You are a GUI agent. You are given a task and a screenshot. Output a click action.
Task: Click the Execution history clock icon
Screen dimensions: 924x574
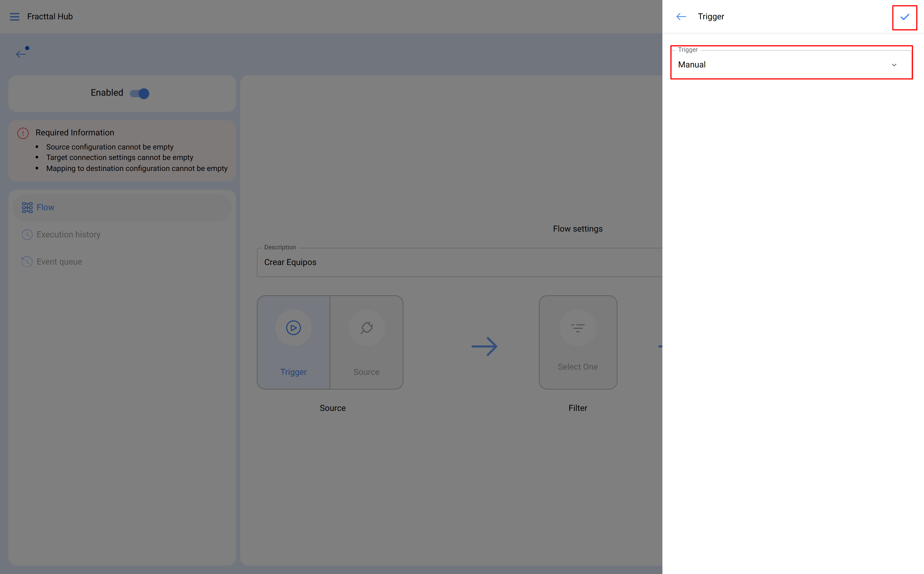point(27,235)
